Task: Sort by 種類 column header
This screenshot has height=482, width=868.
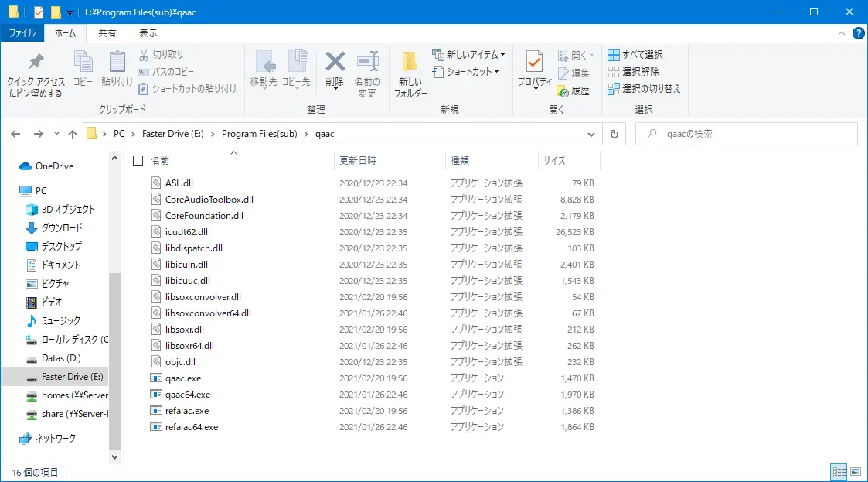Action: [491, 161]
